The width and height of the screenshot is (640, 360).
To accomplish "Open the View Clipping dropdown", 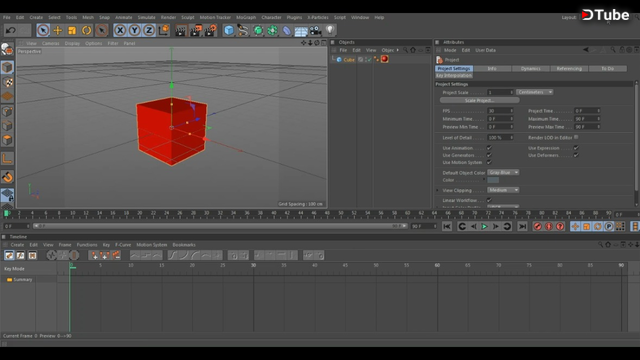I will (x=503, y=190).
